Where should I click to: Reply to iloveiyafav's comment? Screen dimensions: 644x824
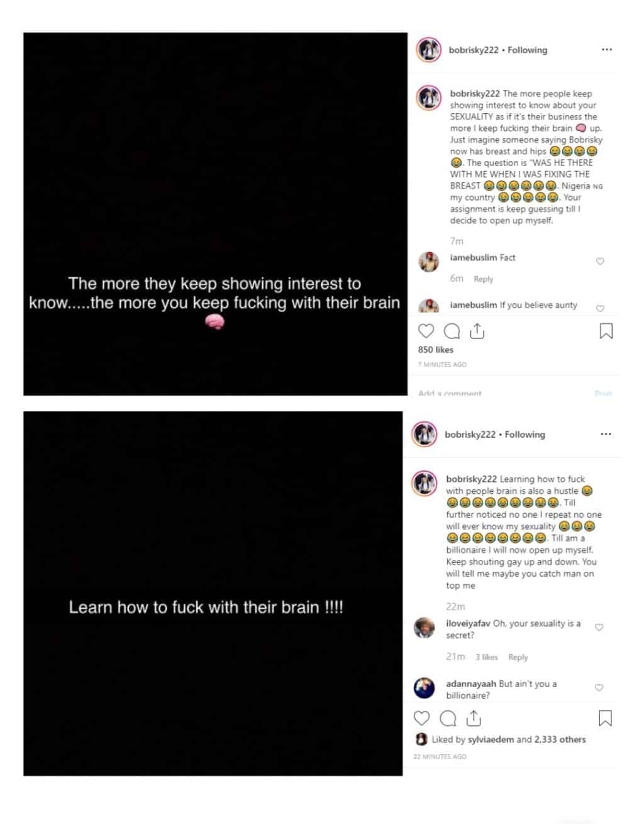(x=518, y=657)
